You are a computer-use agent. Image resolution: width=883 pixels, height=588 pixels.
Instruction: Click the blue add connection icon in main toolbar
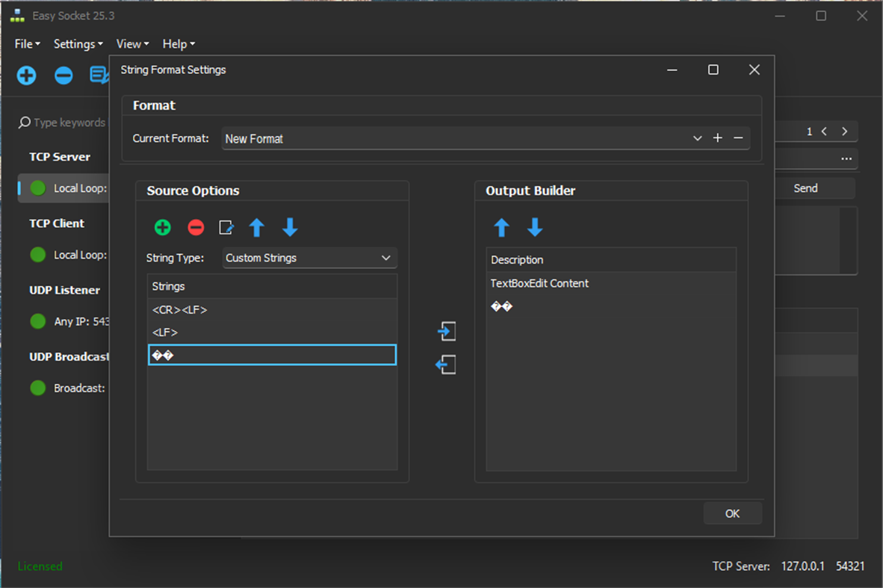point(26,75)
